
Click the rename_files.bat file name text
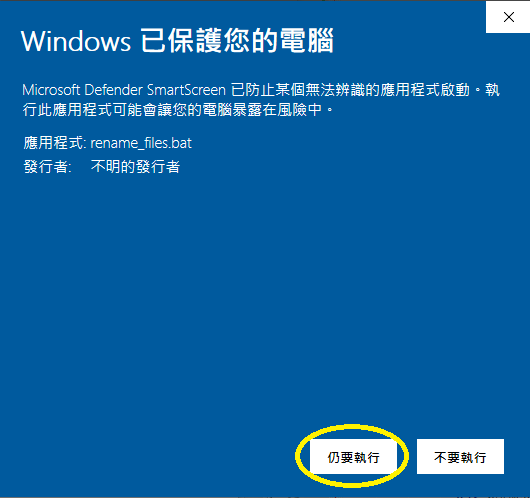pos(141,143)
